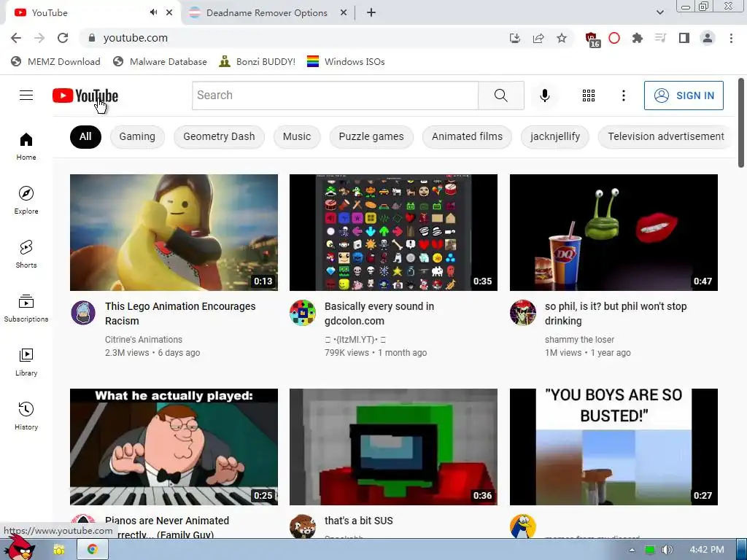
Task: Open the YouTube settings three-dot menu
Action: point(623,96)
